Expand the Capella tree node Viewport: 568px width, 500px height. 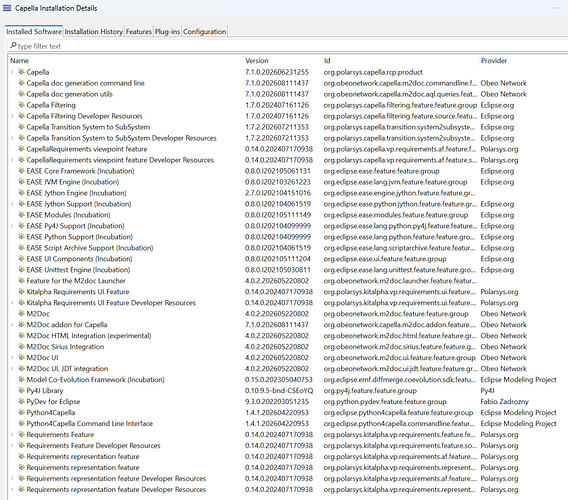(12, 72)
